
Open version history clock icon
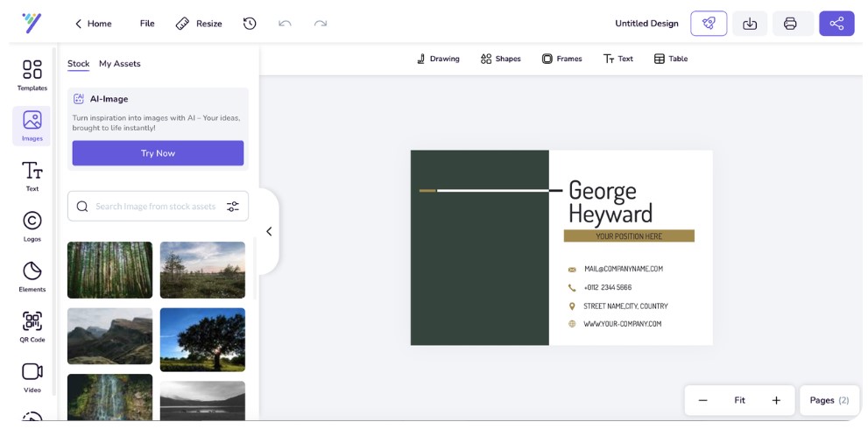(250, 24)
